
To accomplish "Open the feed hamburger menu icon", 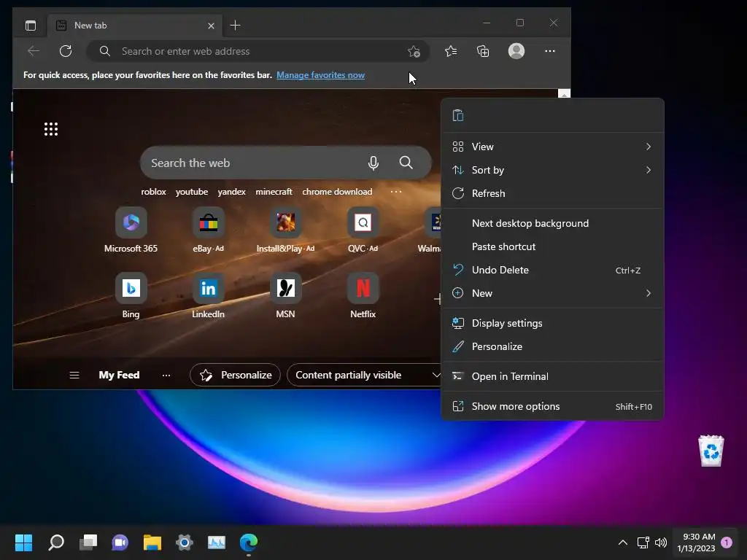I will (74, 376).
